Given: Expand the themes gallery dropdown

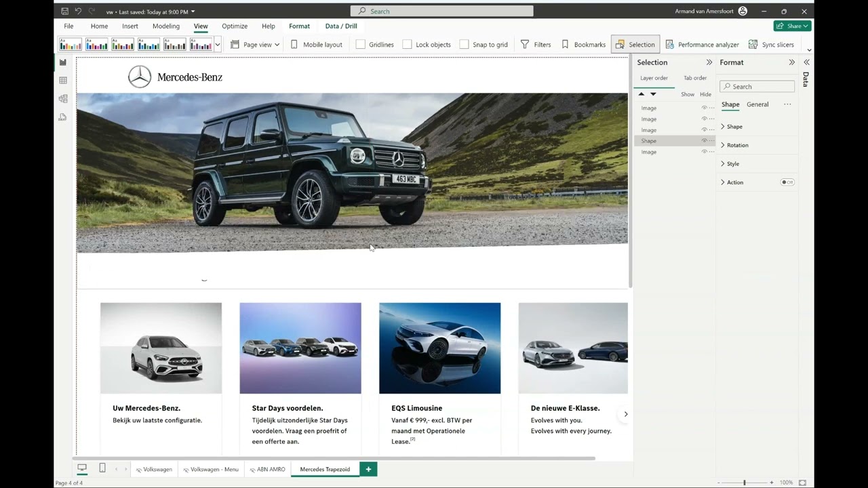Looking at the screenshot, I should pos(218,45).
